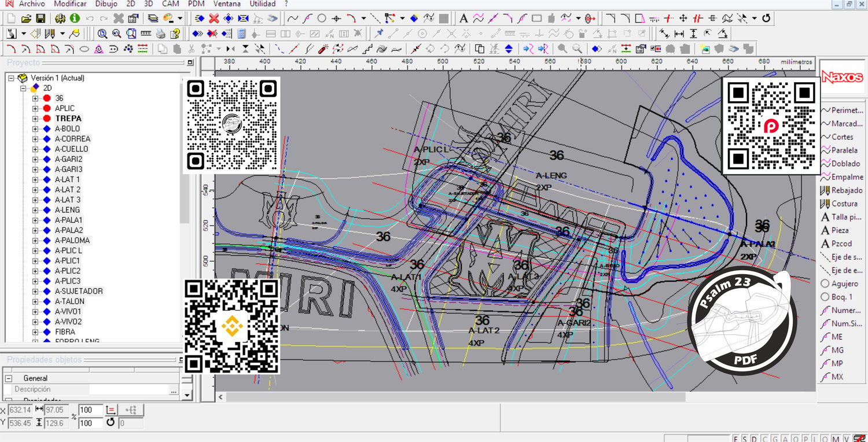Click the rotation angle field showing 0
Viewport: 868px width, 442px height.
pos(131,423)
